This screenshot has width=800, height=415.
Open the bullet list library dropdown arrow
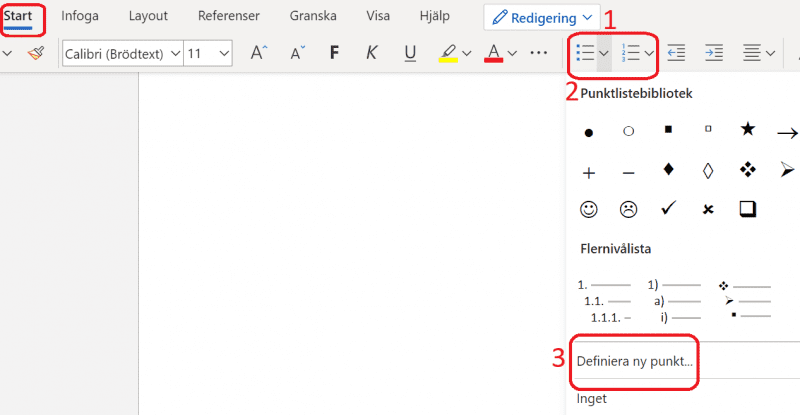(x=604, y=53)
